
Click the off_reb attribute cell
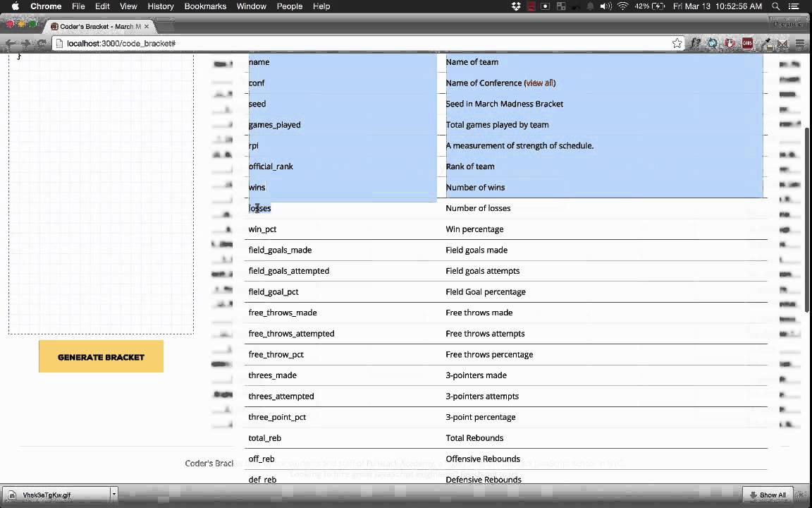[x=262, y=459]
